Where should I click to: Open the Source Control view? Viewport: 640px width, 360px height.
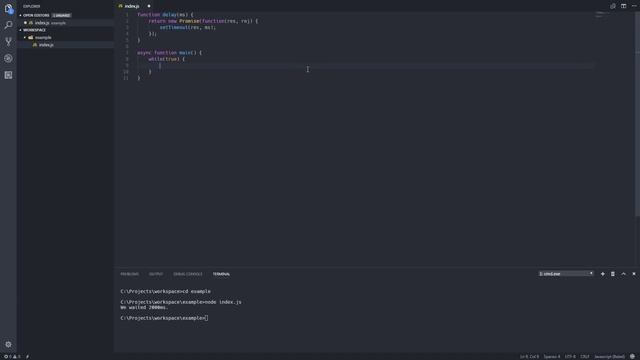point(8,42)
